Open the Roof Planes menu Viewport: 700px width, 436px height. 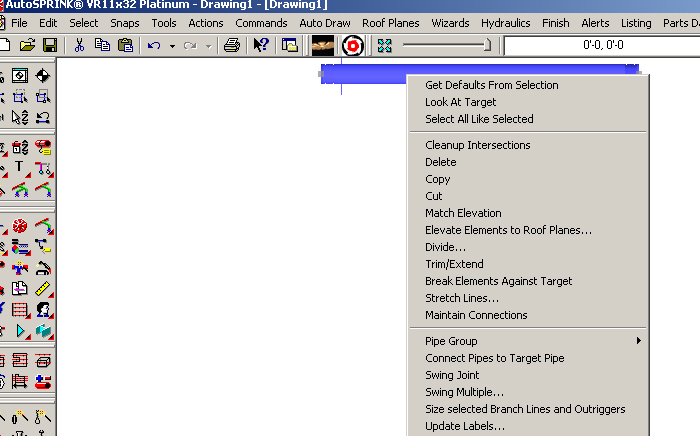point(390,23)
